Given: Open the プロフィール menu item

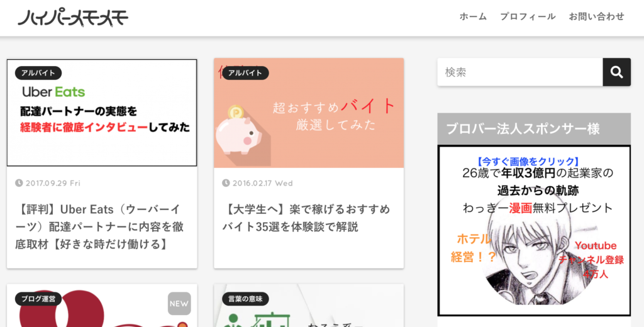Looking at the screenshot, I should (x=528, y=16).
